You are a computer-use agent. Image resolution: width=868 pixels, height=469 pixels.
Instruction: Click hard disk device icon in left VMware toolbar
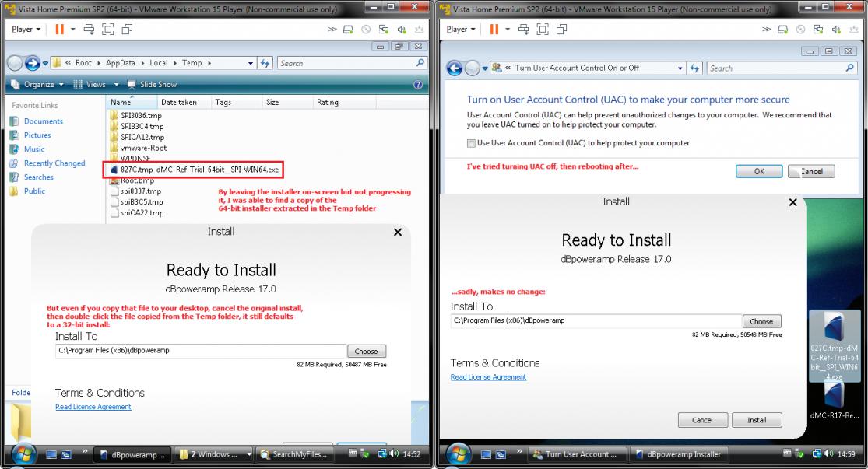(x=348, y=30)
